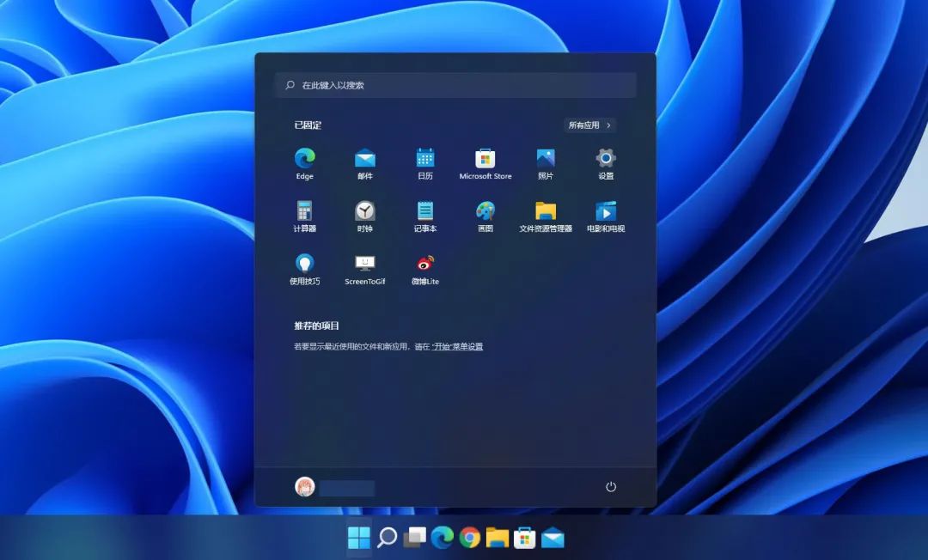Launch the 照片 (Photos) app
This screenshot has width=928, height=560.
(546, 164)
